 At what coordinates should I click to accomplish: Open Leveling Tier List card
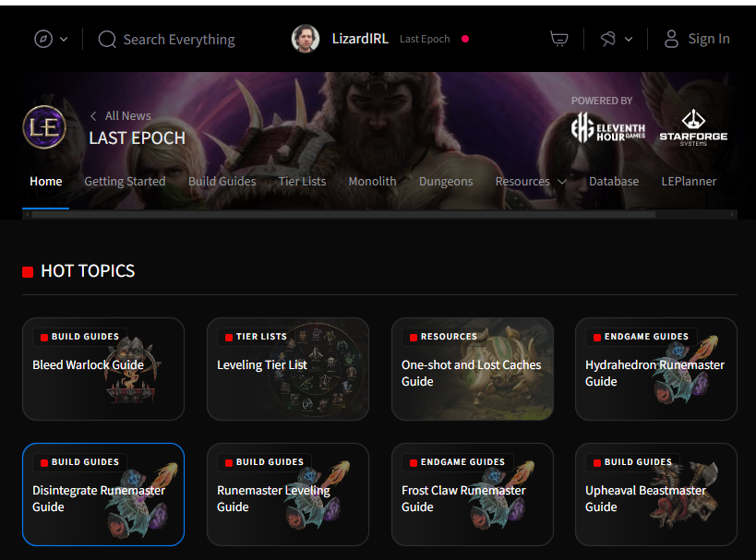(x=288, y=369)
